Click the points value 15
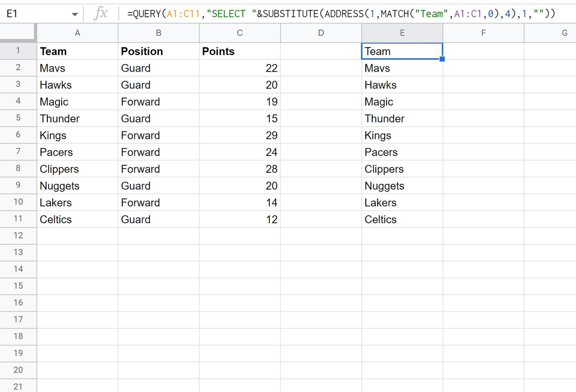The image size is (576, 392). pyautogui.click(x=240, y=118)
